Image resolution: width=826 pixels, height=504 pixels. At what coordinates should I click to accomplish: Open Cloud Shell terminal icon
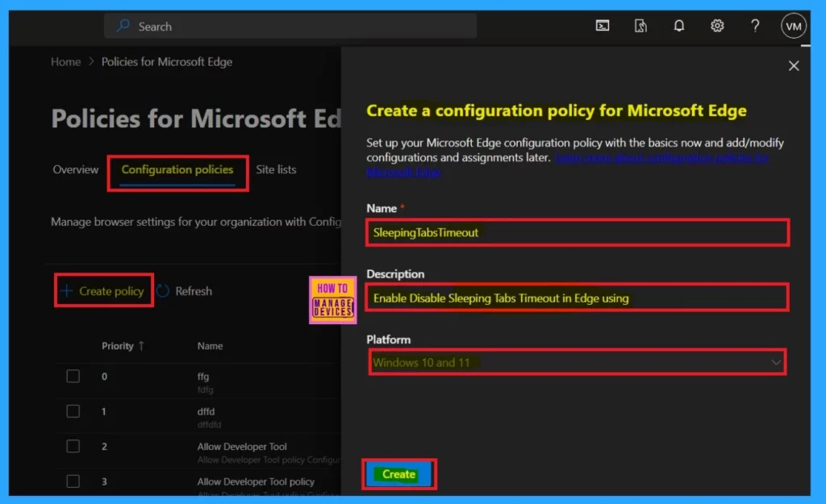pos(602,26)
